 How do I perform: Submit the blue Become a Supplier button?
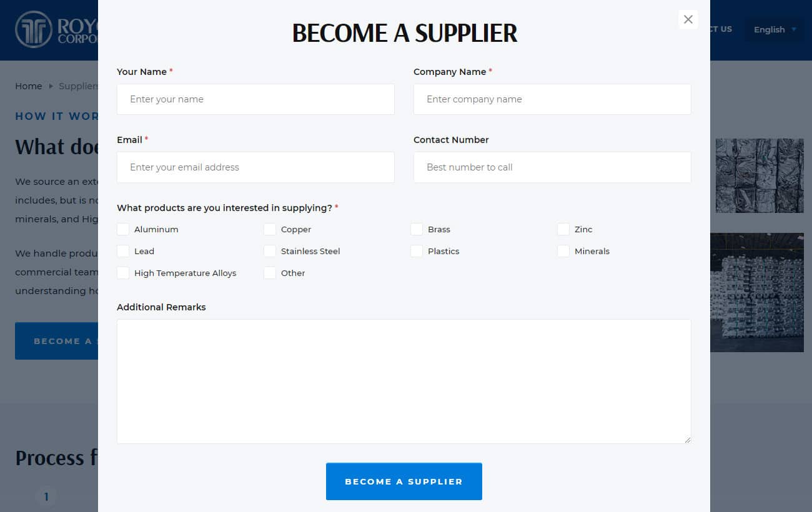404,481
